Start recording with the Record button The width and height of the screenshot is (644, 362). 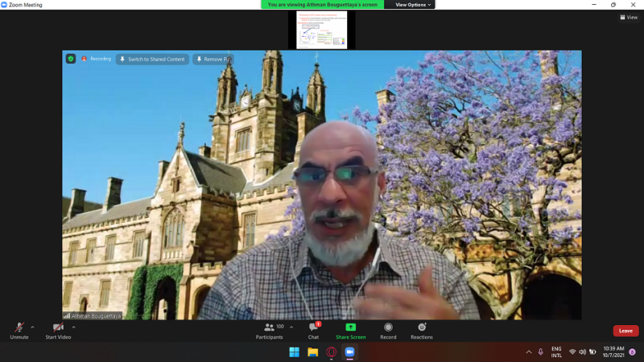click(388, 330)
